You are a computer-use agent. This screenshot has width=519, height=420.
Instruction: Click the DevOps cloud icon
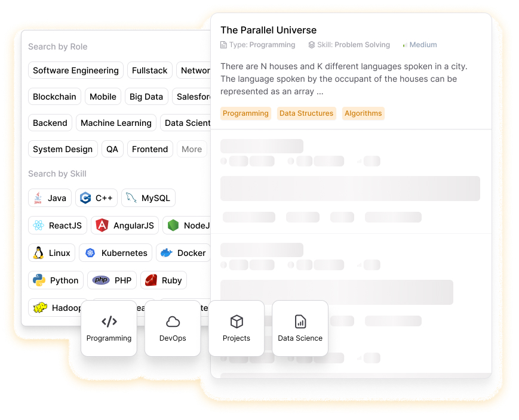(172, 321)
